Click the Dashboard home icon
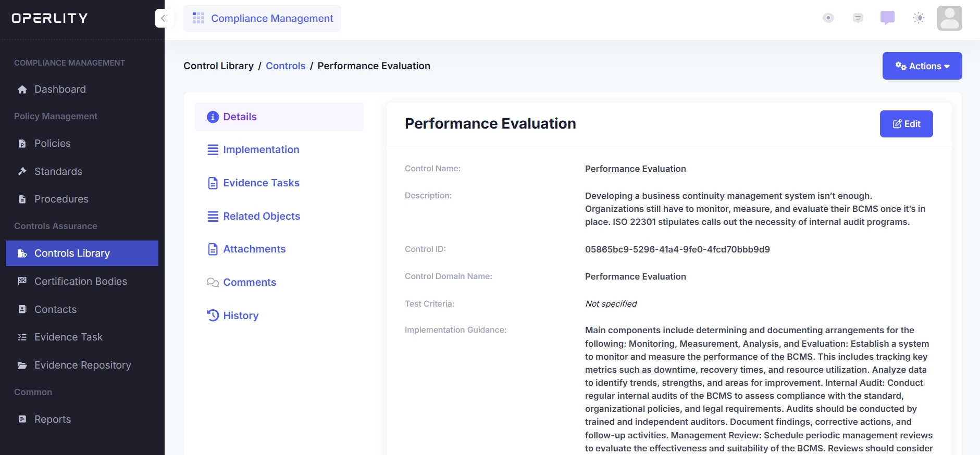The image size is (980, 455). (22, 90)
